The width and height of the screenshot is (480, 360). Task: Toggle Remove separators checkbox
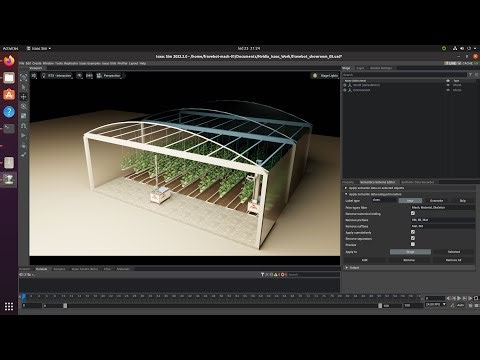click(413, 238)
